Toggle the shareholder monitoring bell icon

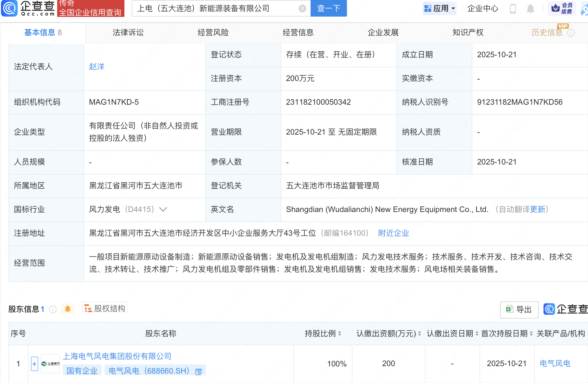(68, 309)
